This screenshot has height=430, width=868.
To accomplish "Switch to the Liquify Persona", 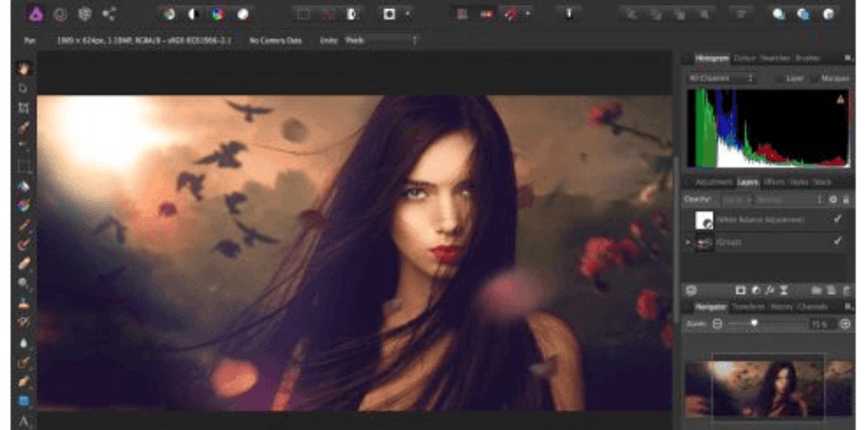I will pos(59,14).
